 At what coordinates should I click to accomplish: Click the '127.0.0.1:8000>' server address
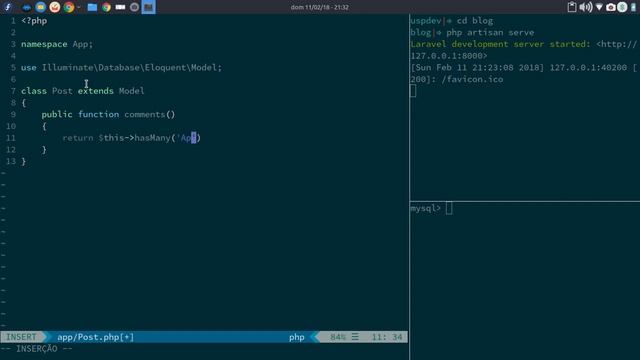tap(449, 56)
